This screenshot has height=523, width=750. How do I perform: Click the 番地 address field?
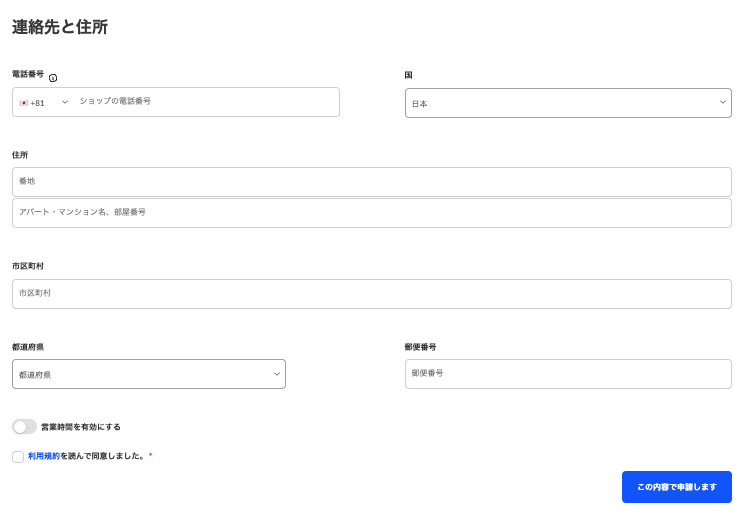click(x=371, y=181)
